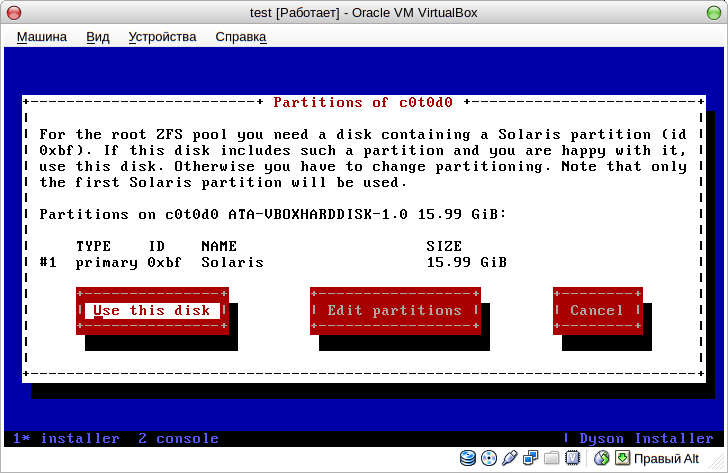Click the virtualization (V chip) status icon

click(572, 458)
